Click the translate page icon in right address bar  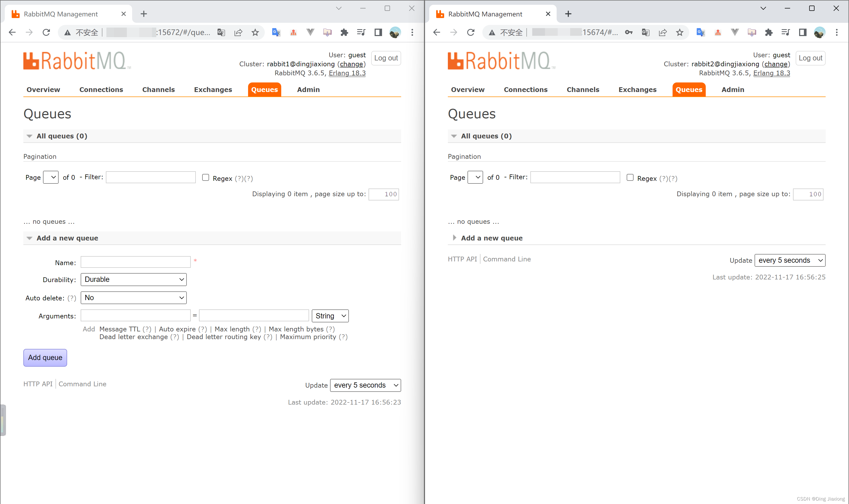pos(646,32)
